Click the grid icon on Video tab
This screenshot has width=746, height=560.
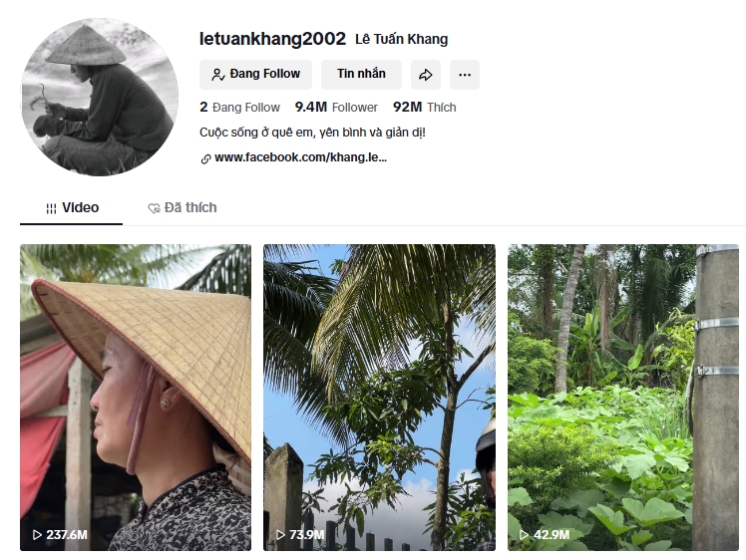point(51,208)
